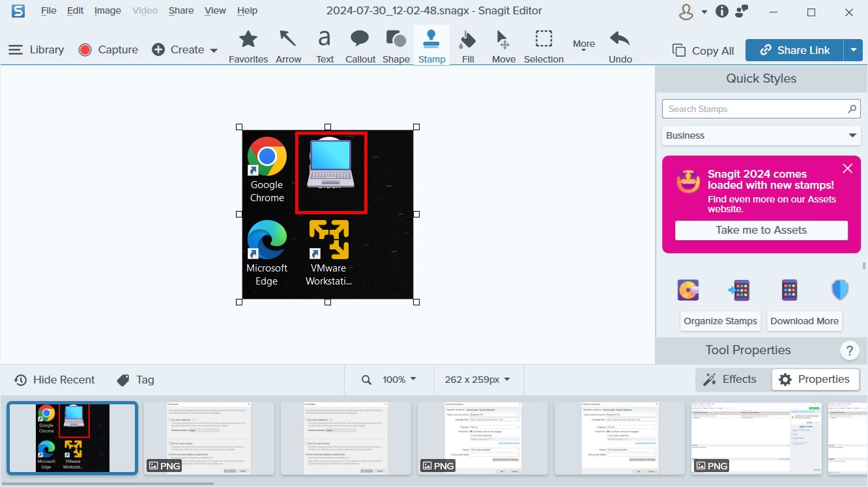Select the Text tool
The height and width of the screenshot is (487, 868).
click(325, 46)
